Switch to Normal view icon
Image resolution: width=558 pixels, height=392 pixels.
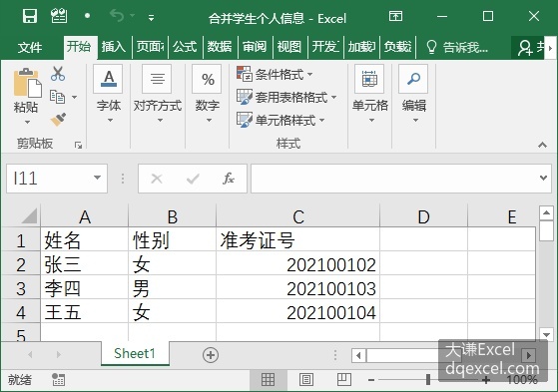tap(268, 380)
